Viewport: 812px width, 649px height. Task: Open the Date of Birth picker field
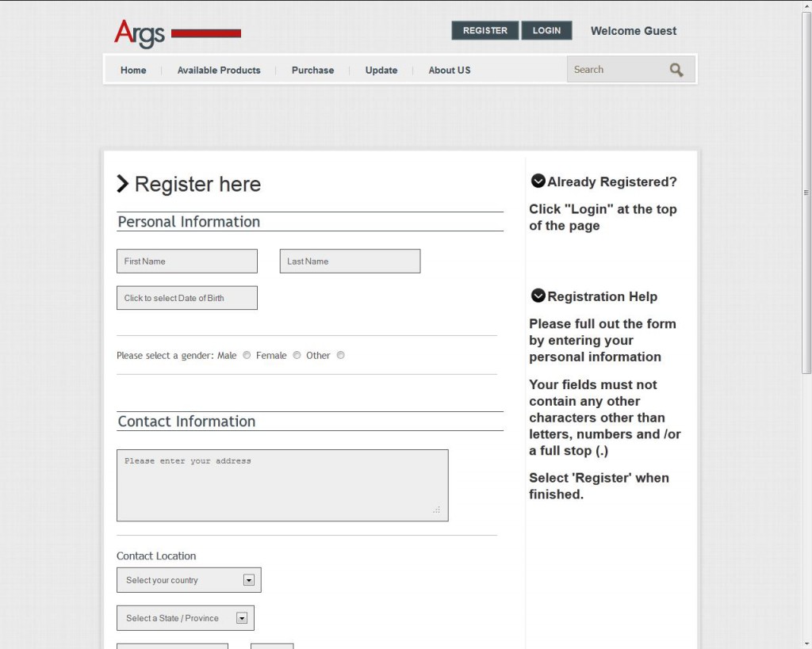[x=187, y=298]
